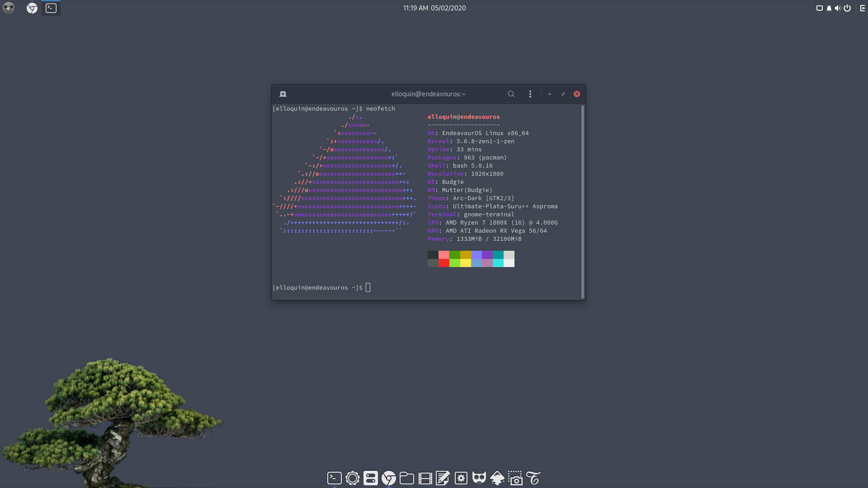Launch the cursive T app in dock

point(533,478)
